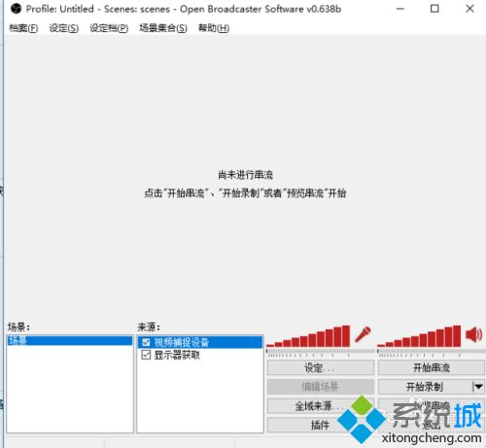Screen dimensions: 486x448
Task: Mute the microphone via the mic icon
Action: (x=363, y=334)
